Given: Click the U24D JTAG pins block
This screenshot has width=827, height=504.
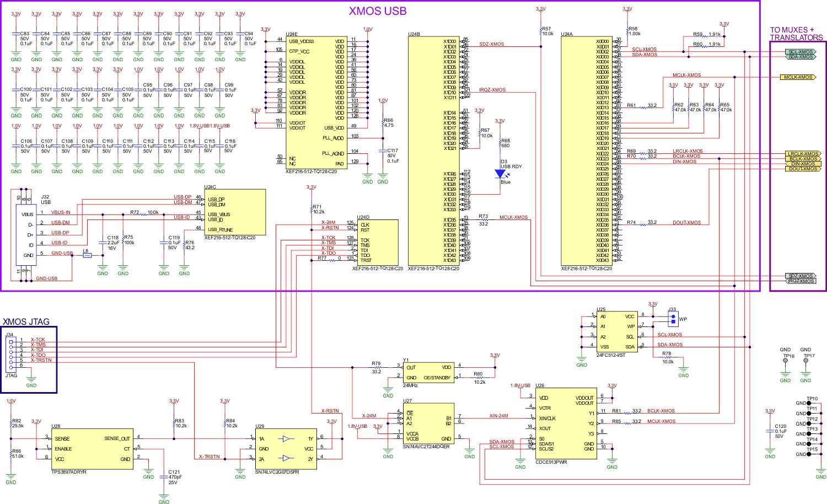Looking at the screenshot, I should [377, 243].
